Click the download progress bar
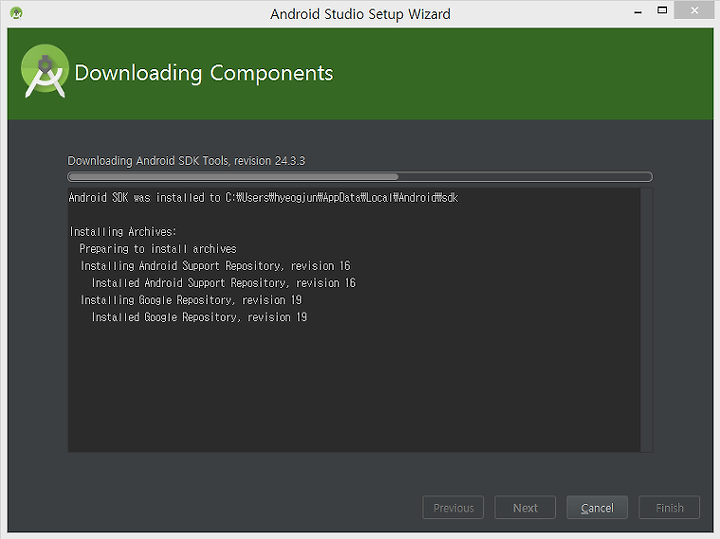 pos(360,177)
